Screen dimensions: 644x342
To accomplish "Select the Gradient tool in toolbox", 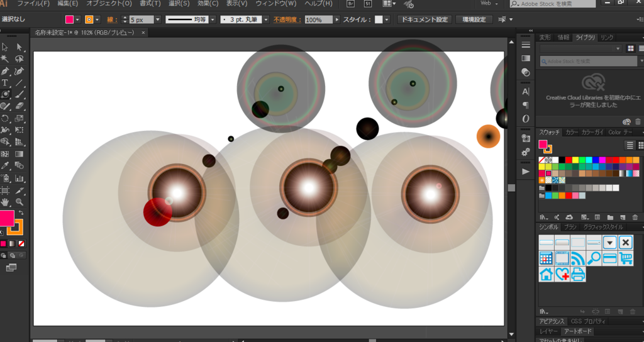I will point(19,154).
